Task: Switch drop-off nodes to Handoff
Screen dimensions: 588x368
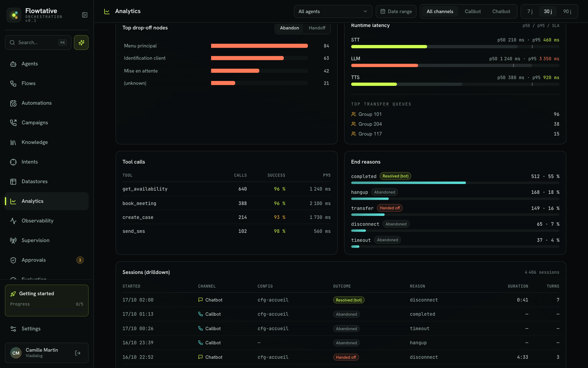Action: pyautogui.click(x=317, y=28)
